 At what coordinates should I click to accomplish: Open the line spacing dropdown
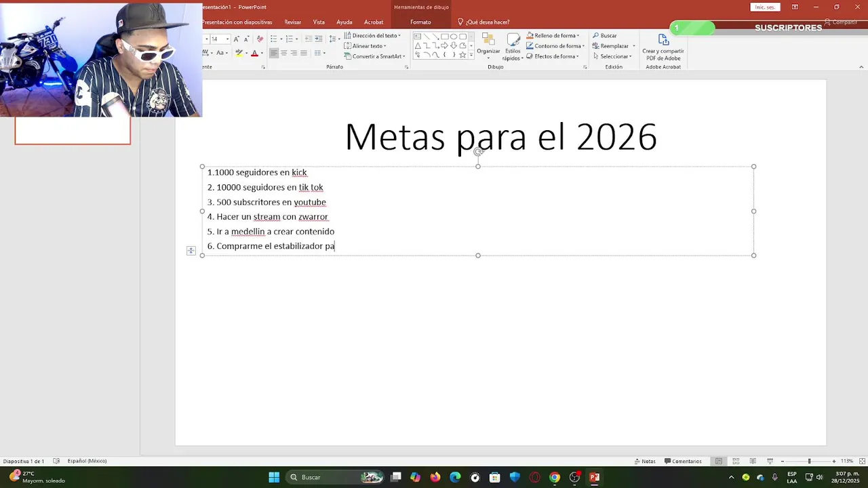tap(334, 39)
